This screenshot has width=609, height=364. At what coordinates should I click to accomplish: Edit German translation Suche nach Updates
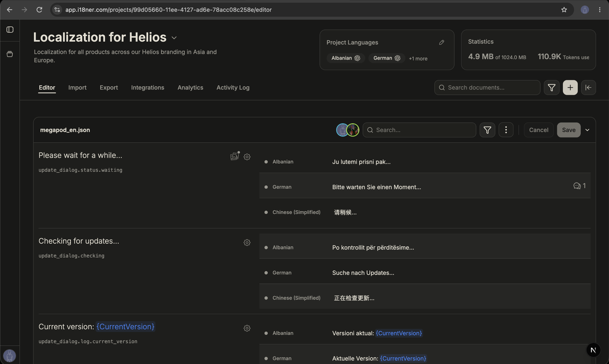[x=363, y=273]
